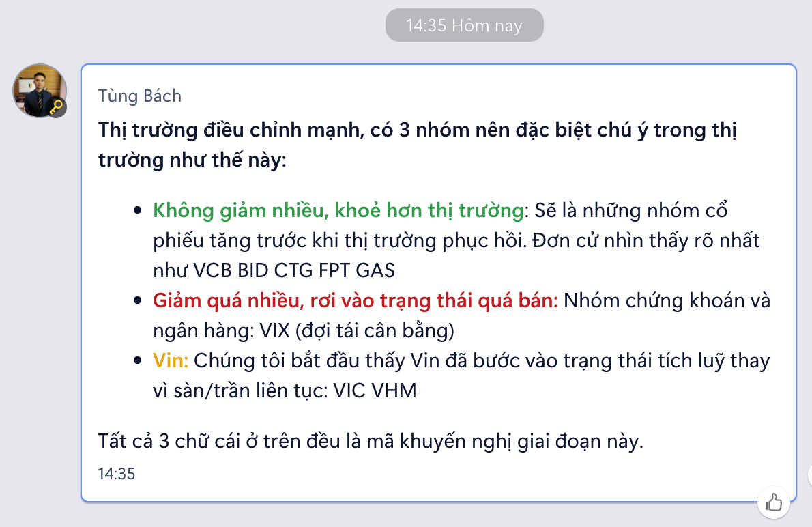Like the message with thumbs-up icon
812x527 pixels.
click(x=774, y=502)
